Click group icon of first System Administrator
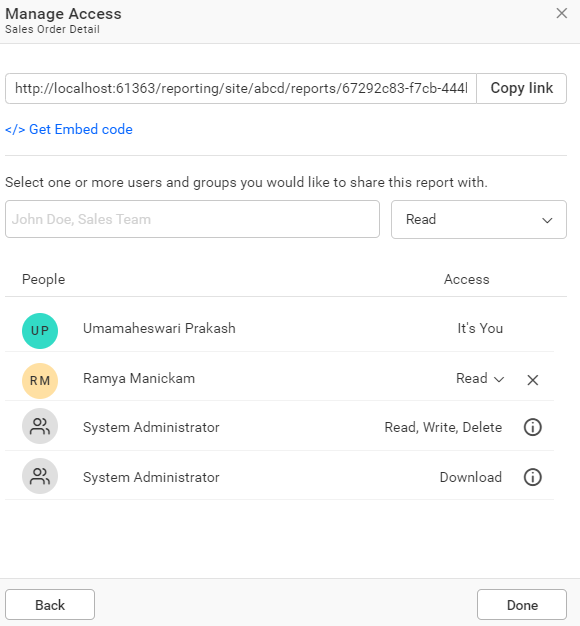Screen dimensions: 580x626 pyautogui.click(x=40, y=426)
